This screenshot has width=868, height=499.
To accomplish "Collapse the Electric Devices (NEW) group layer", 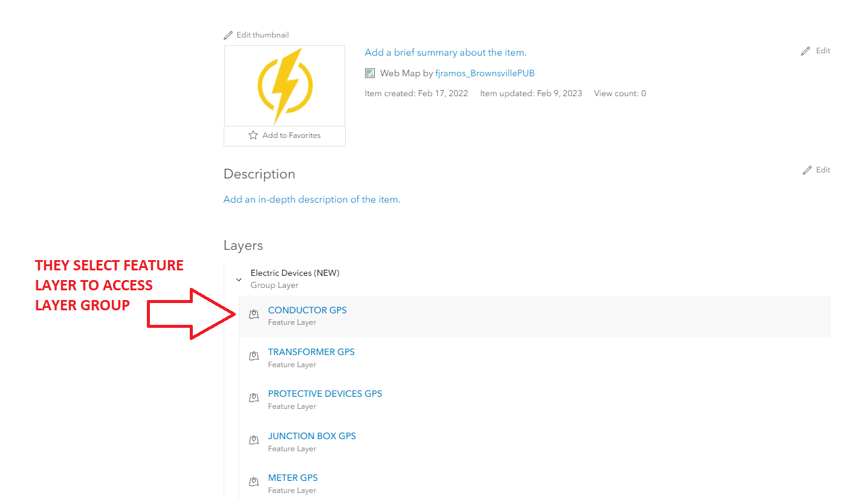I will [x=239, y=280].
